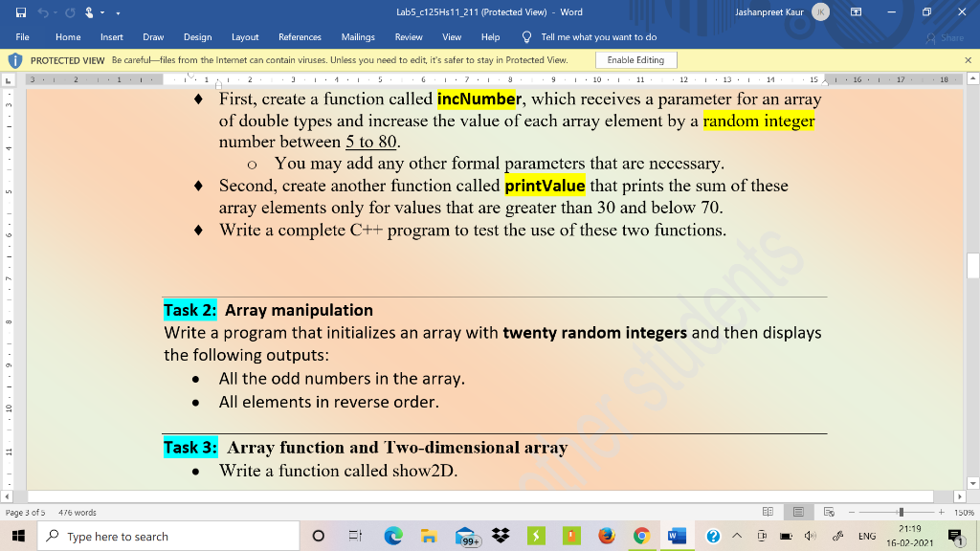
Task: Open the Customize Quick Access Toolbar dropdown
Action: 117,11
